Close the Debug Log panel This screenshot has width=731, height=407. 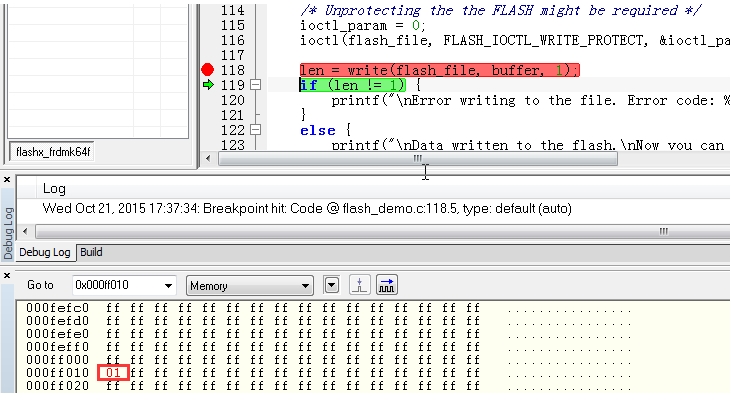(8, 180)
